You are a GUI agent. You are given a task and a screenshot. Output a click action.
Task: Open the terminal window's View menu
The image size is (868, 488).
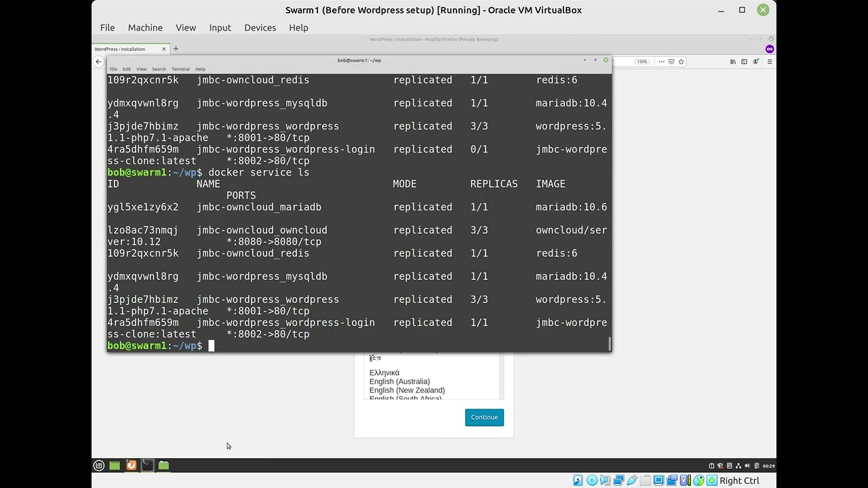point(141,69)
